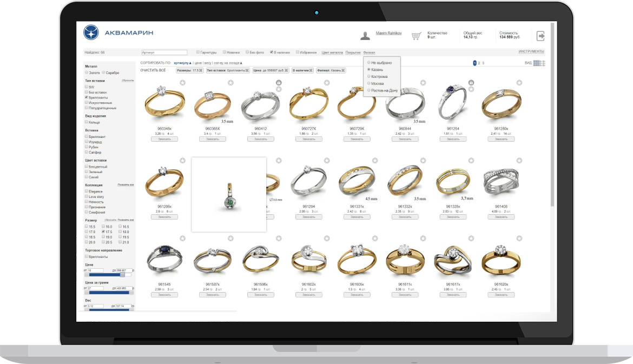Order ring 960348к with Заказать
633x364 pixels.
(x=164, y=139)
